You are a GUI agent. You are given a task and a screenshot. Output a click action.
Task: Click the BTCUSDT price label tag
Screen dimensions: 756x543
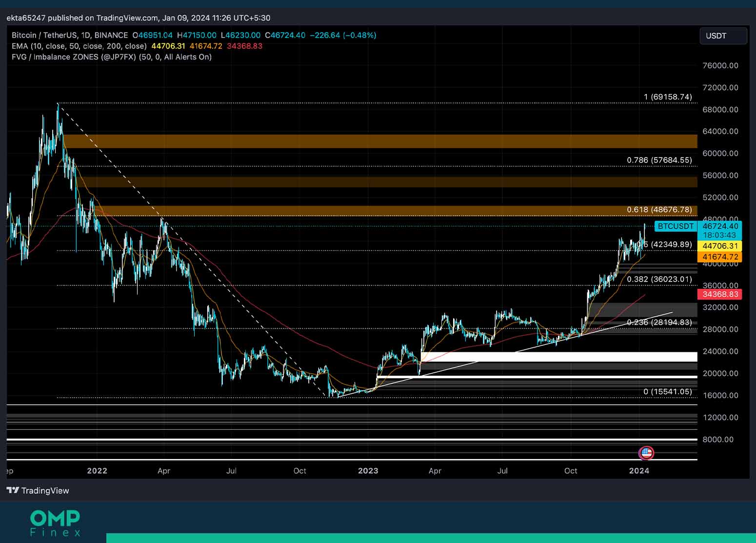point(676,226)
